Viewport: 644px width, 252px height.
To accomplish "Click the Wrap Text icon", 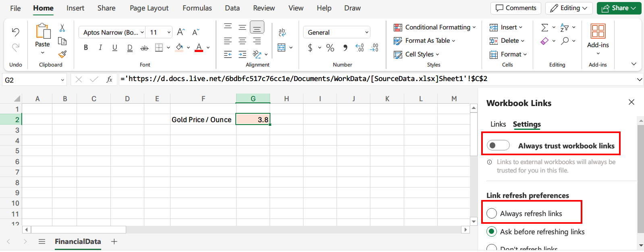I will pyautogui.click(x=282, y=32).
